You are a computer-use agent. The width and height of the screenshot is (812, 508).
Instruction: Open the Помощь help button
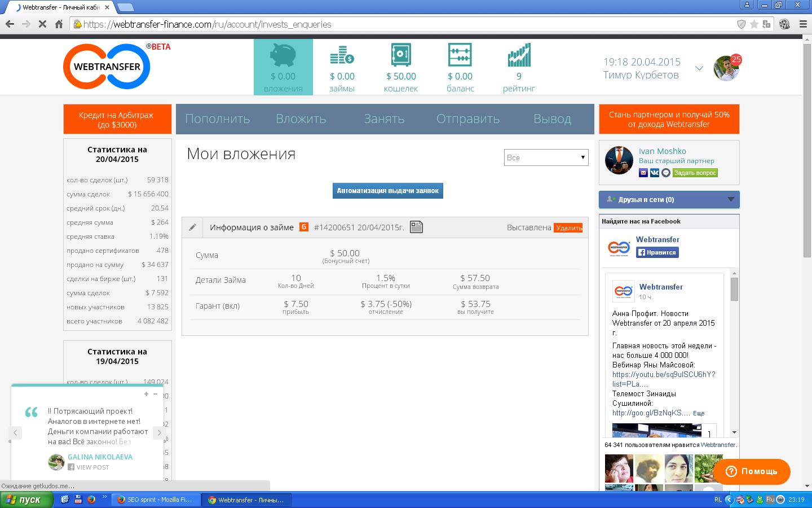point(752,471)
